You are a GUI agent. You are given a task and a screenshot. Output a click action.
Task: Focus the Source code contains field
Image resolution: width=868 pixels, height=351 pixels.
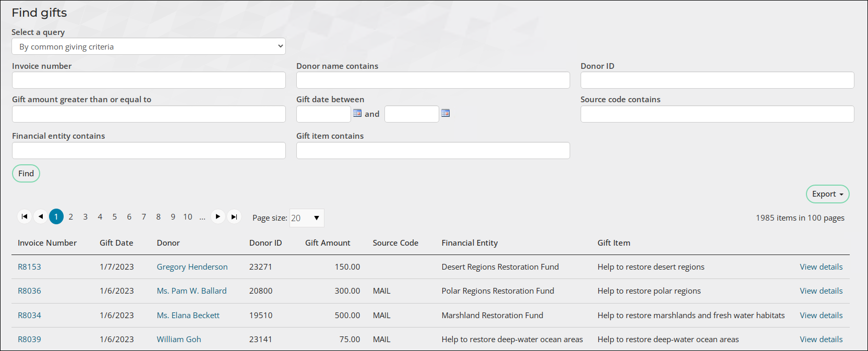pos(717,114)
